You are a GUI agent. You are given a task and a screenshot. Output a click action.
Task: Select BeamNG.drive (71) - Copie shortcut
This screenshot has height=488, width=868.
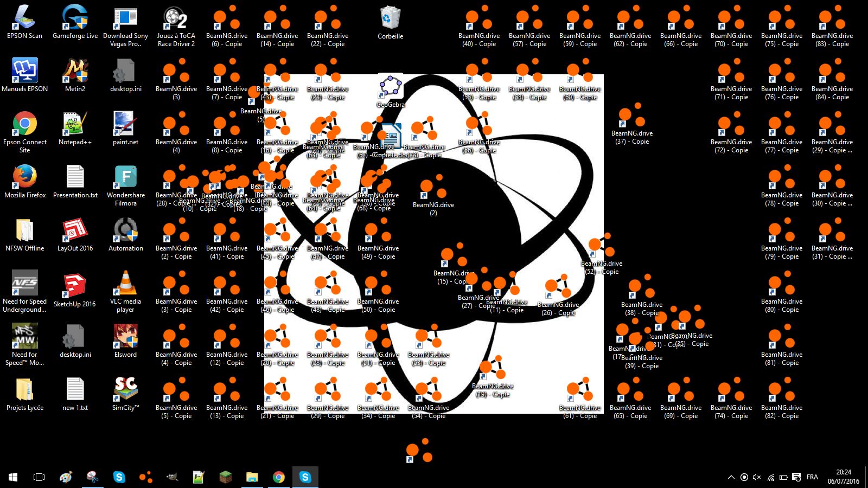click(x=731, y=80)
